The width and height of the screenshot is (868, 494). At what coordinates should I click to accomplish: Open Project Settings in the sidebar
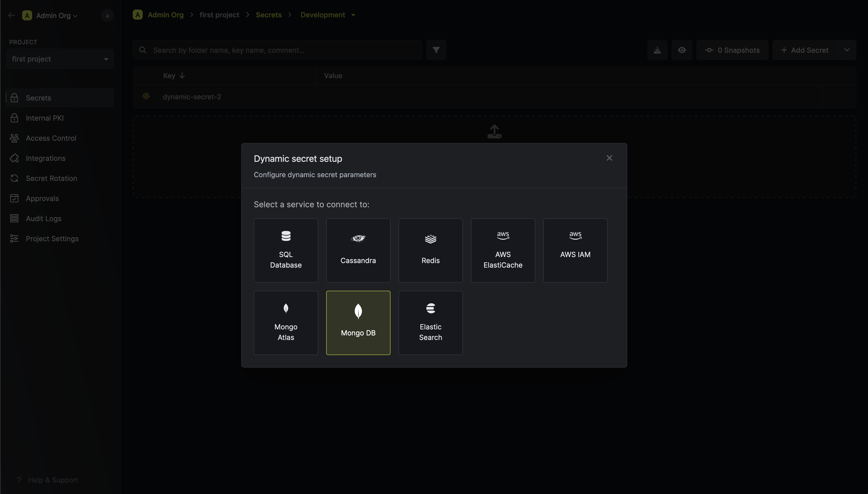tap(60, 238)
